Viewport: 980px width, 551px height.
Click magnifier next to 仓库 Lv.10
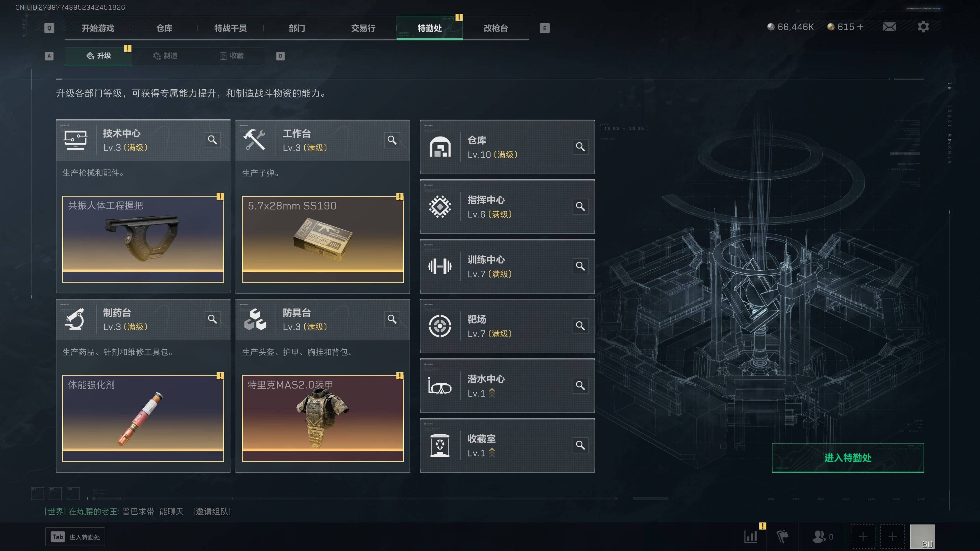[580, 147]
